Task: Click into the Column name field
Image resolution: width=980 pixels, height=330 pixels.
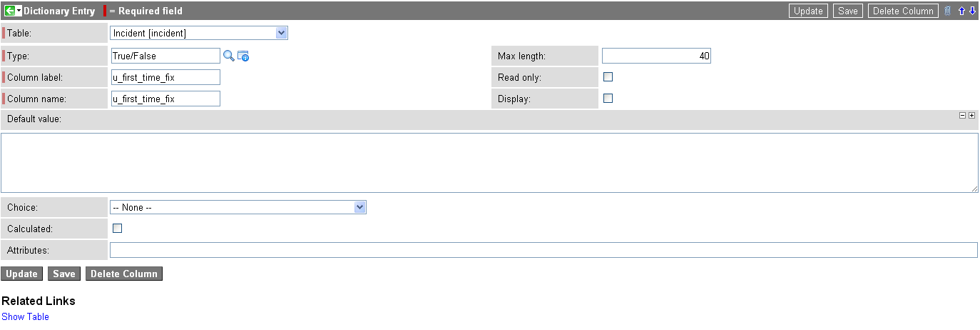Action: (165, 99)
